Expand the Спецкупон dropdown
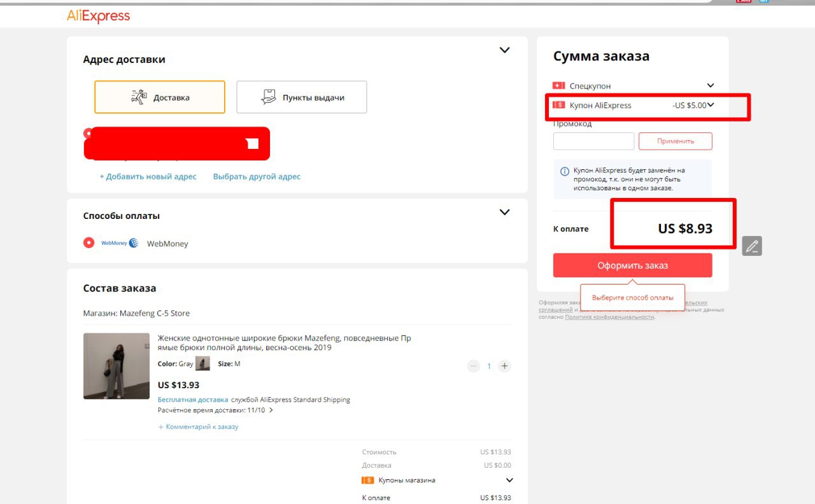 [711, 85]
